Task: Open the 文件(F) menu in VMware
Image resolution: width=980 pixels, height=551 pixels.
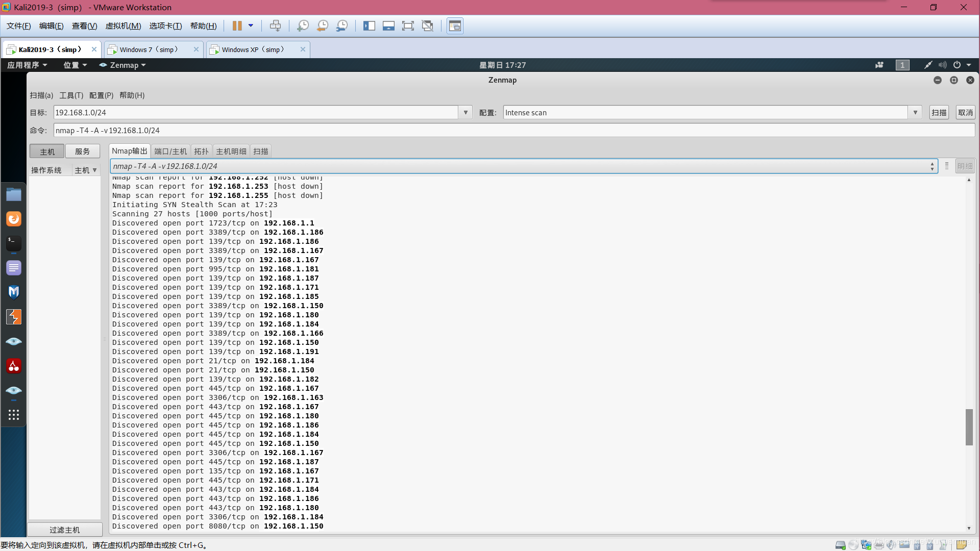Action: pyautogui.click(x=18, y=26)
